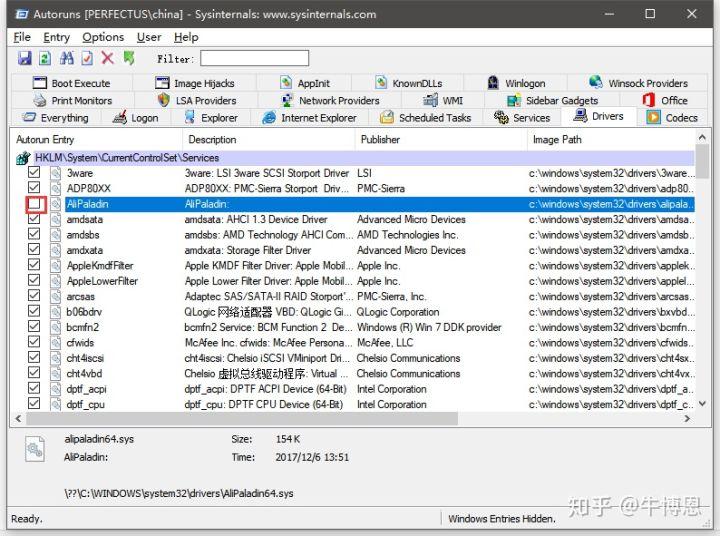Click the file icon of the 3ware row
Screen dimensions: 720x536
[x=56, y=173]
